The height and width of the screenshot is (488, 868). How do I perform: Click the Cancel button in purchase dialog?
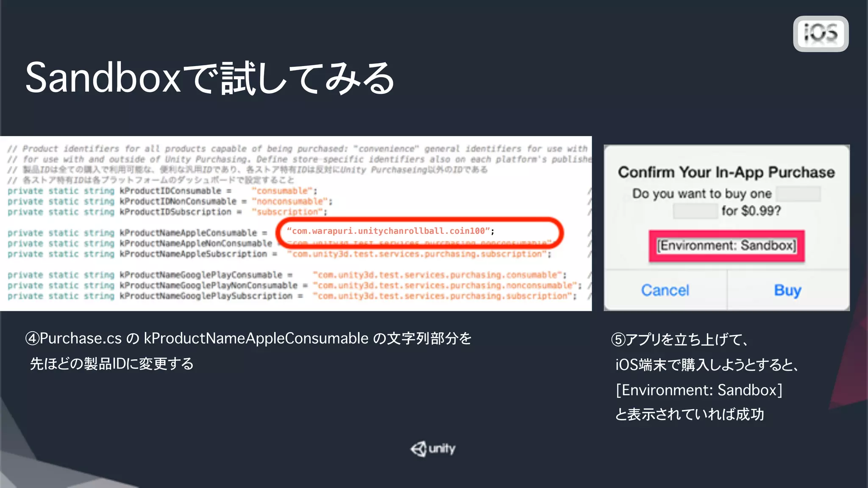tap(665, 290)
